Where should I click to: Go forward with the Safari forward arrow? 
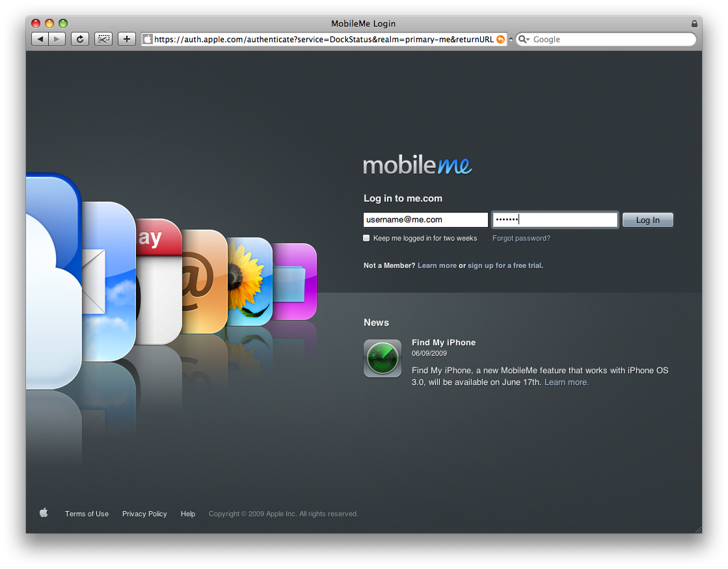click(57, 39)
